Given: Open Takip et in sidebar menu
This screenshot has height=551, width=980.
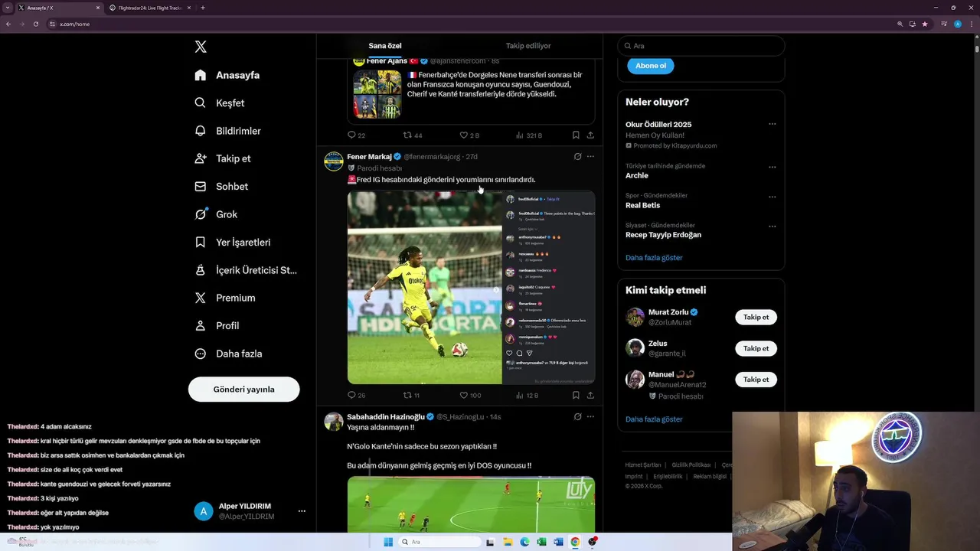Looking at the screenshot, I should point(223,158).
